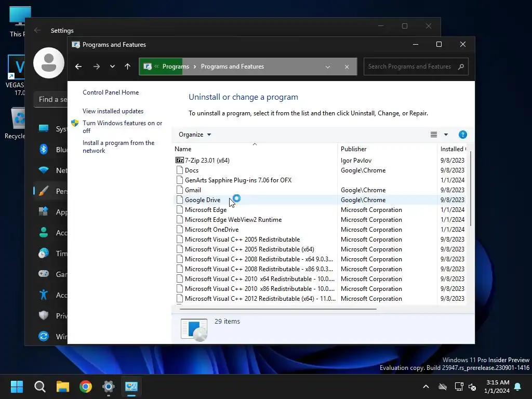Viewport: 532px width, 399px height.
Task: Open Install a program from the network
Action: 118,147
